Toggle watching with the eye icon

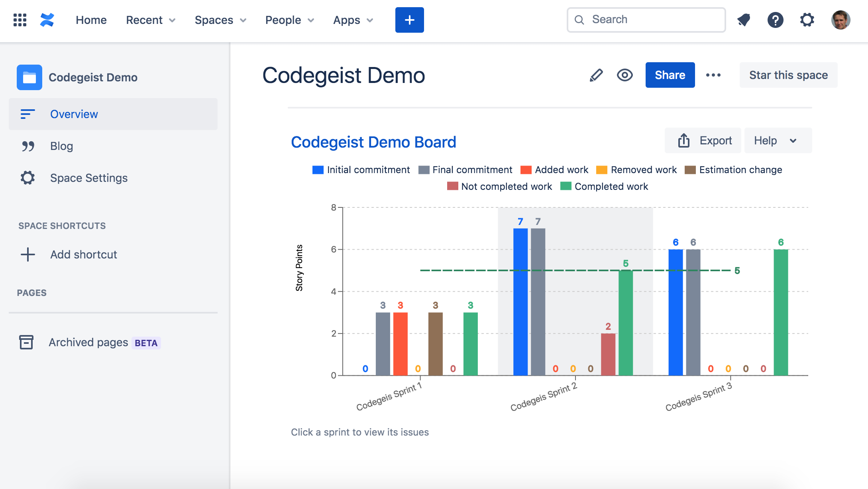pyautogui.click(x=624, y=75)
